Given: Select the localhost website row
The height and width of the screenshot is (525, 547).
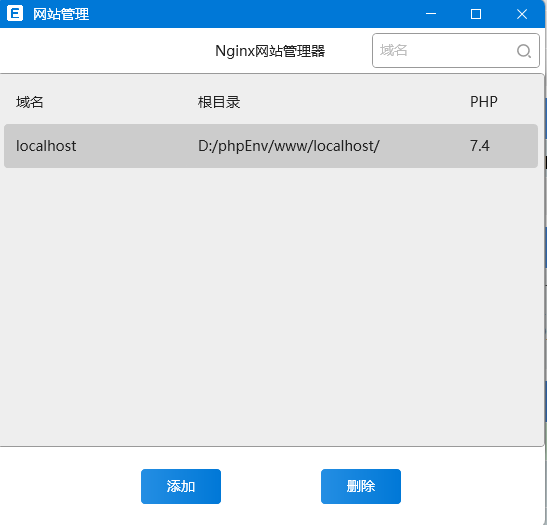Looking at the screenshot, I should point(271,146).
